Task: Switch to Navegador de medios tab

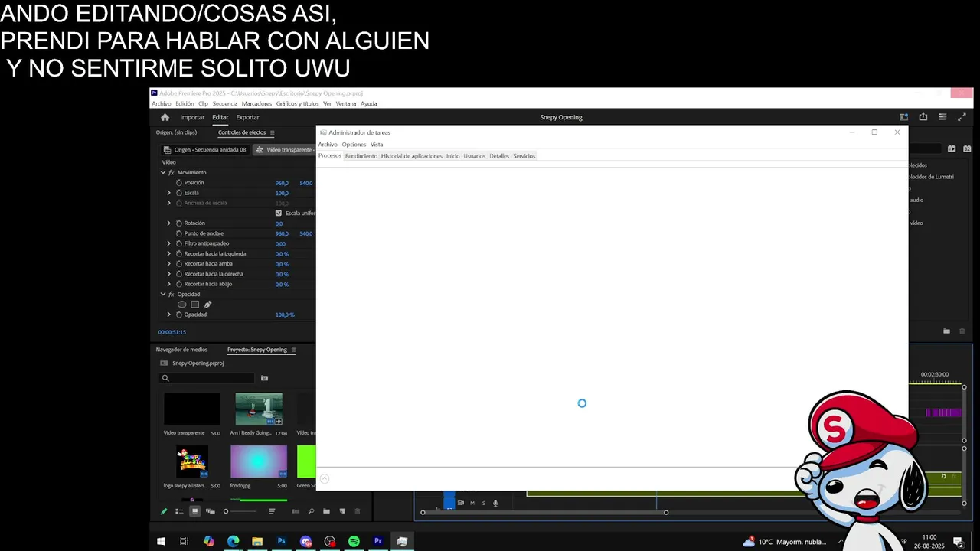Action: click(181, 350)
